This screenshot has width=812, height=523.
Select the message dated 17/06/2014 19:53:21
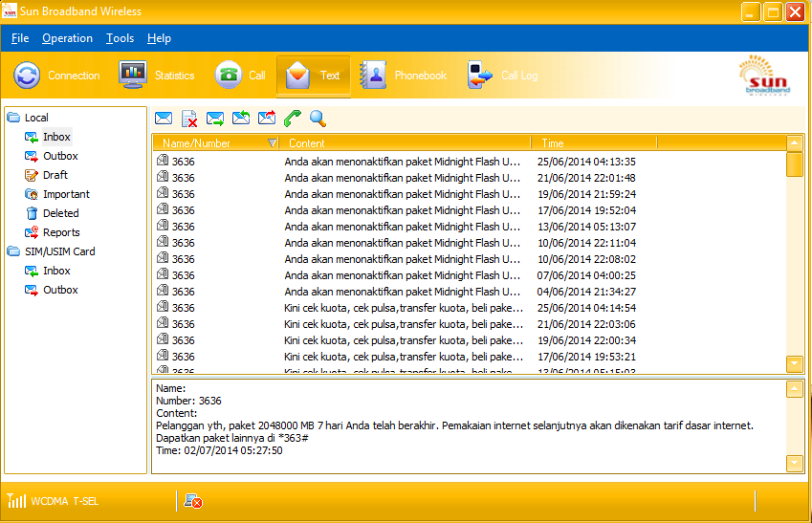[x=470, y=357]
